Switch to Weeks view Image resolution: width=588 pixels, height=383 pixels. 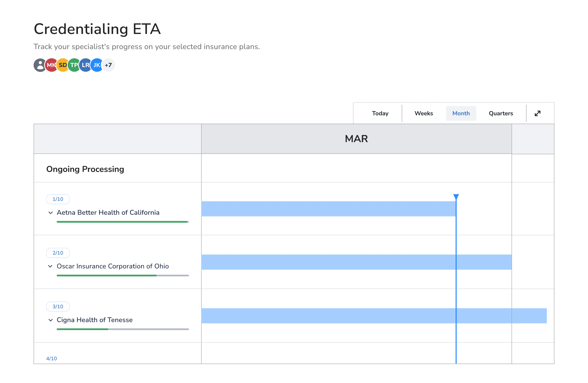[423, 113]
